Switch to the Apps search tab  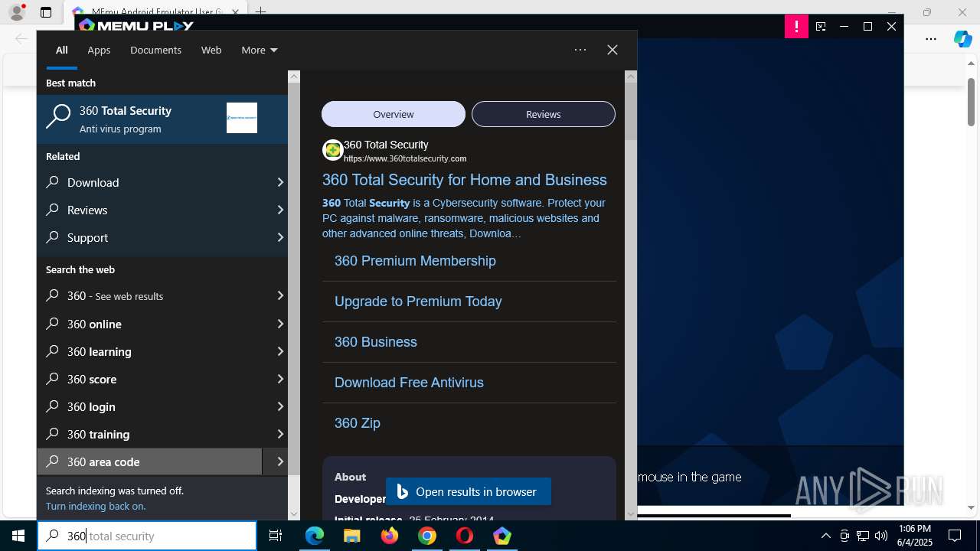(x=99, y=50)
